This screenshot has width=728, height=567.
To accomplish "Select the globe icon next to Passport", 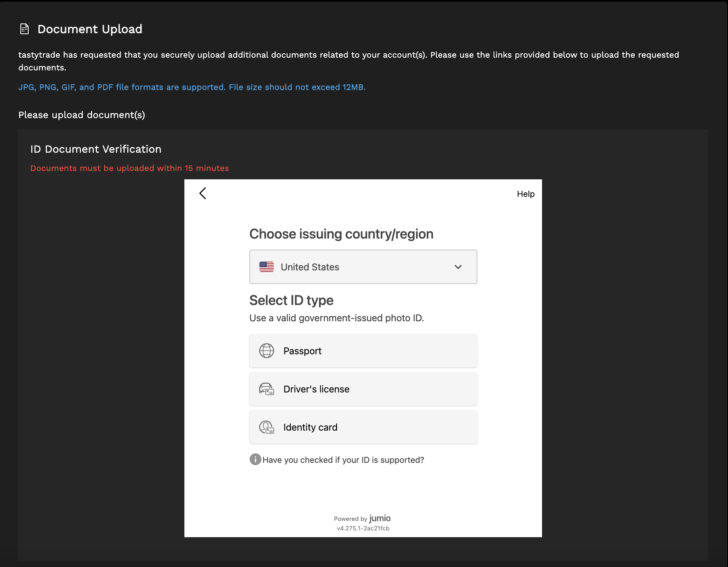I will 267,351.
